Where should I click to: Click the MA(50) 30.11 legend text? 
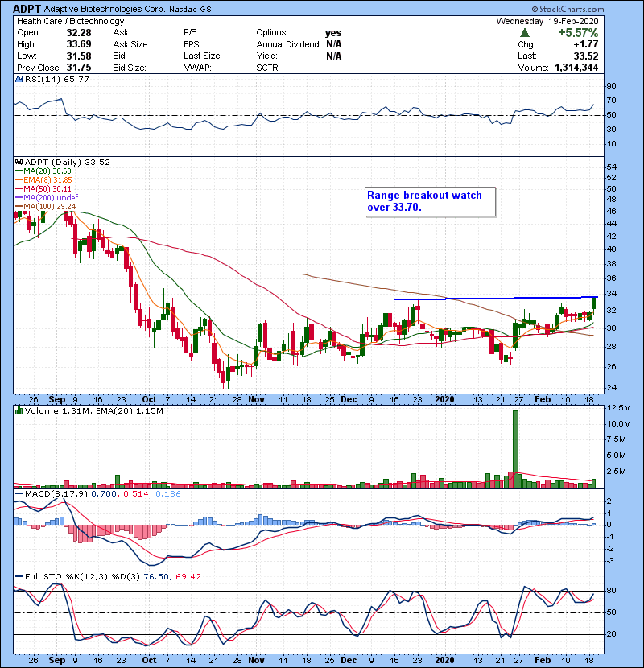47,188
